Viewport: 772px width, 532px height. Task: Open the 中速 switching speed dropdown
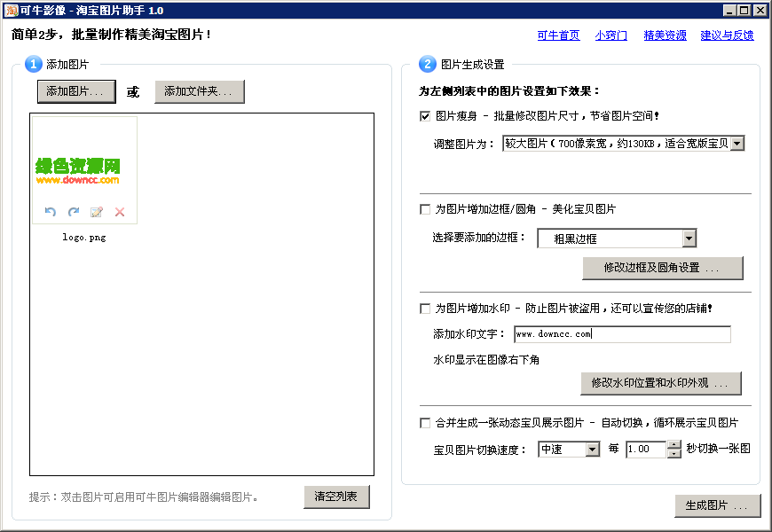coord(590,450)
